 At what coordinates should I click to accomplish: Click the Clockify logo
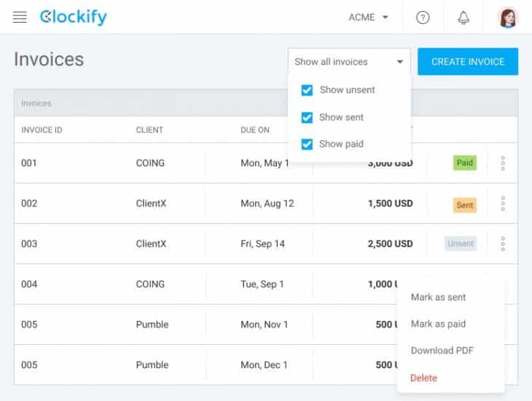tap(74, 17)
